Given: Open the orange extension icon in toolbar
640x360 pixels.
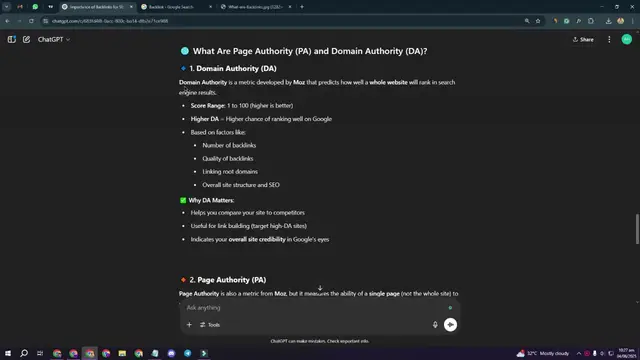Looking at the screenshot, I should coord(555,21).
